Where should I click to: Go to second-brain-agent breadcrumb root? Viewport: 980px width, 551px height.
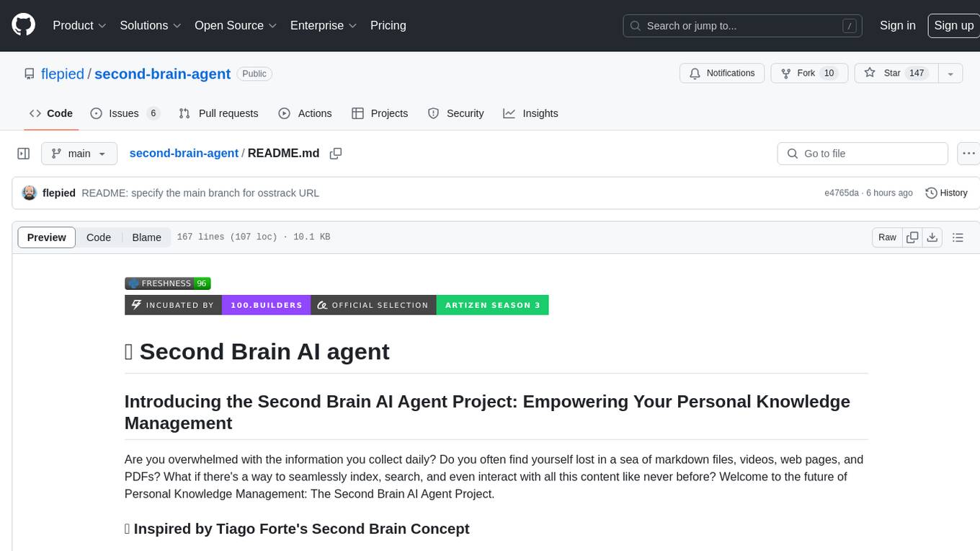click(184, 153)
